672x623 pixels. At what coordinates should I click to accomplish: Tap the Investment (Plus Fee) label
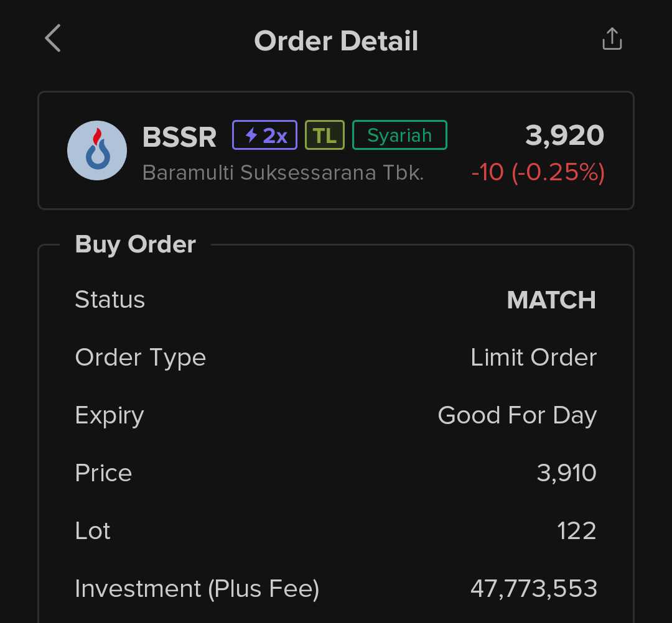[197, 589]
